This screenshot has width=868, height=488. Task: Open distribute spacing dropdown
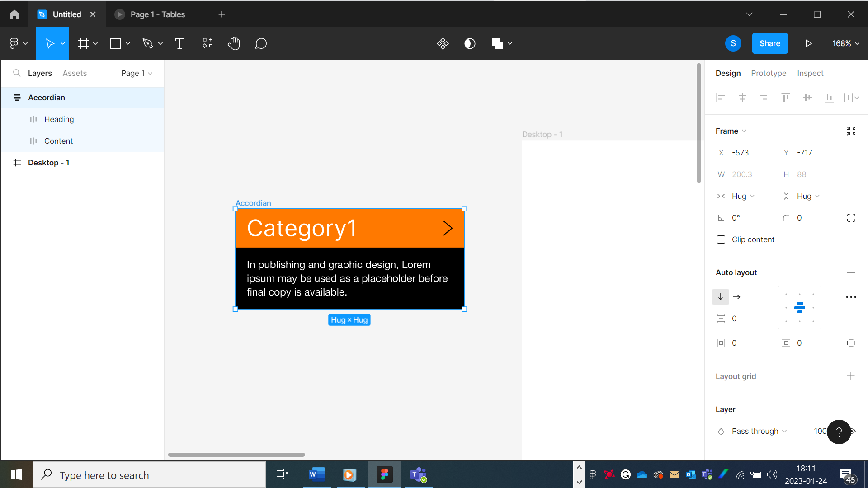click(852, 97)
